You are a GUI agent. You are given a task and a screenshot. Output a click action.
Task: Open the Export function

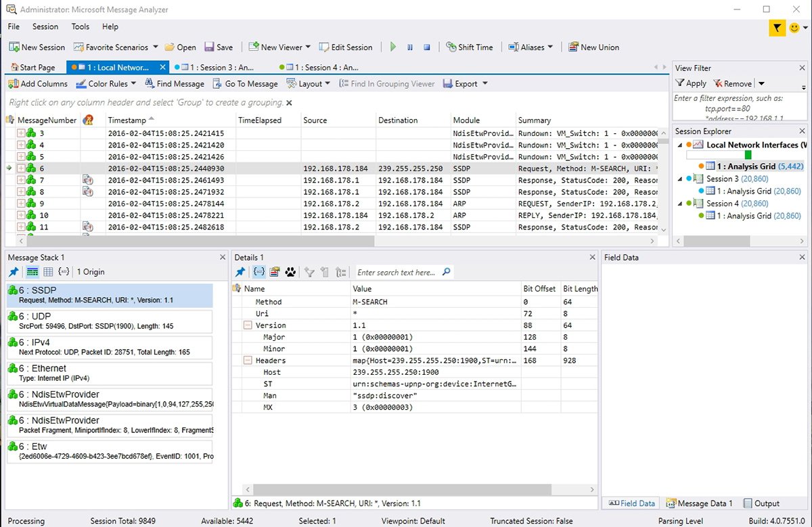click(x=465, y=83)
